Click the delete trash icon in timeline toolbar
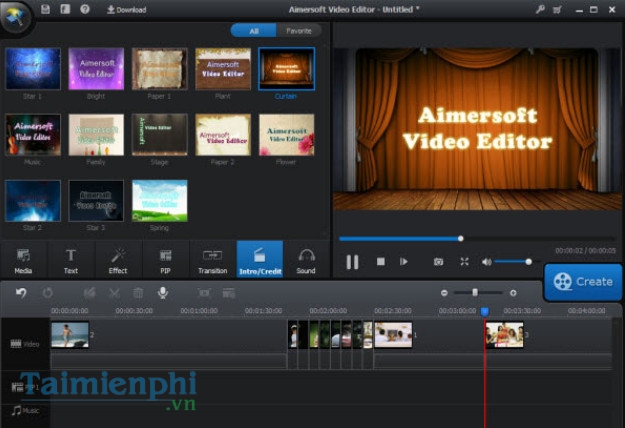The height and width of the screenshot is (428, 625). pos(138,293)
